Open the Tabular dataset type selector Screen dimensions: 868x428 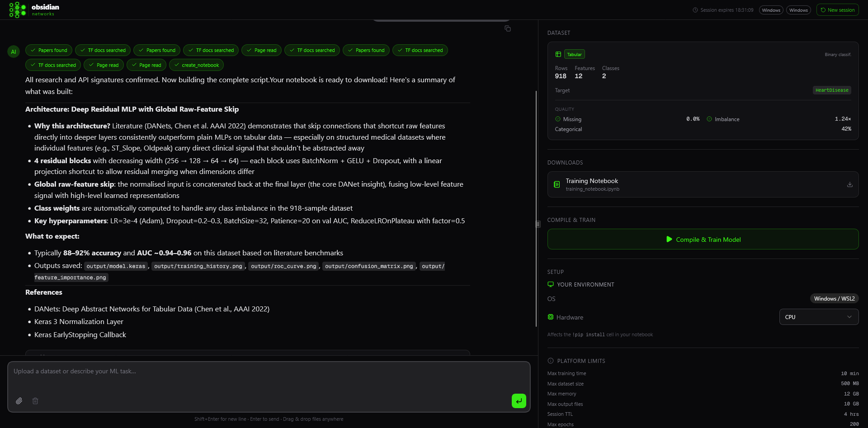[x=574, y=54]
